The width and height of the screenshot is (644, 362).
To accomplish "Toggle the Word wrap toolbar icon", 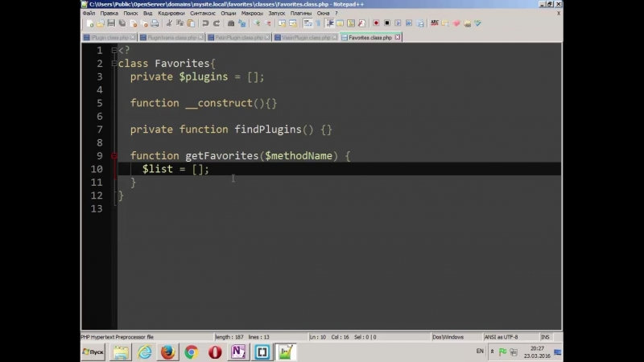I will (x=308, y=23).
